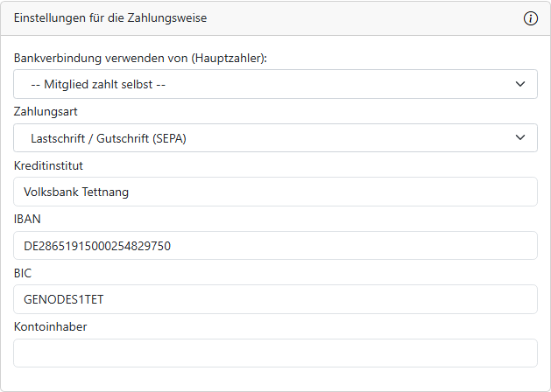
Task: Place cursor on 'Volksbank Tettnang' text
Action: pos(76,192)
